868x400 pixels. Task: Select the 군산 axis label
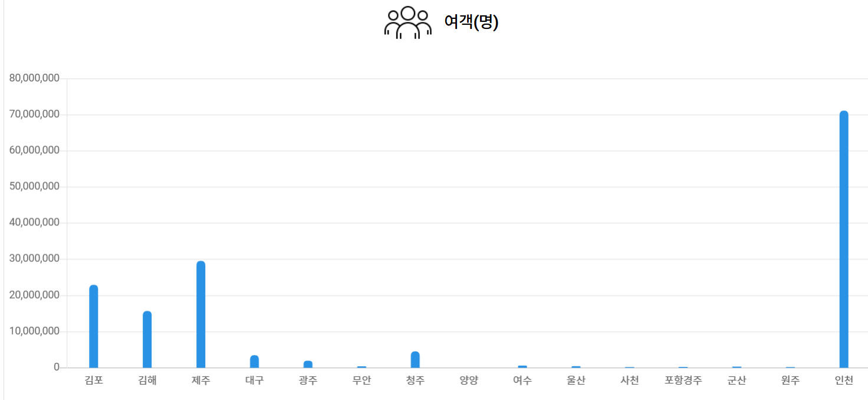point(737,381)
